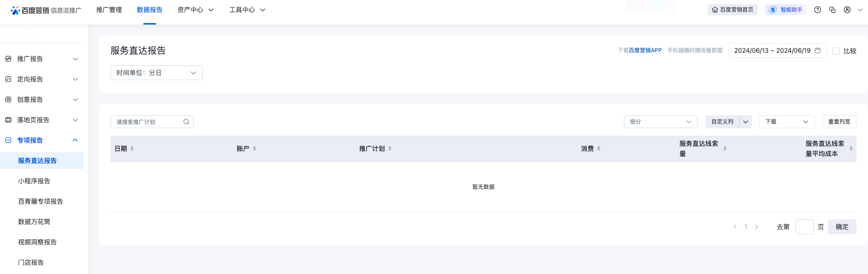This screenshot has height=274, width=868.
Task: Sort by 消费 column sort icon
Action: [x=599, y=149]
